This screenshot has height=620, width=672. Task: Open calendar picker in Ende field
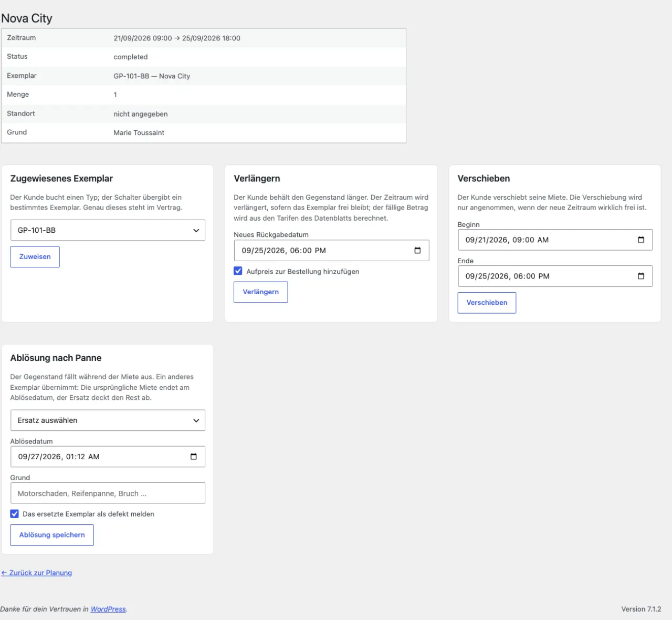click(640, 276)
